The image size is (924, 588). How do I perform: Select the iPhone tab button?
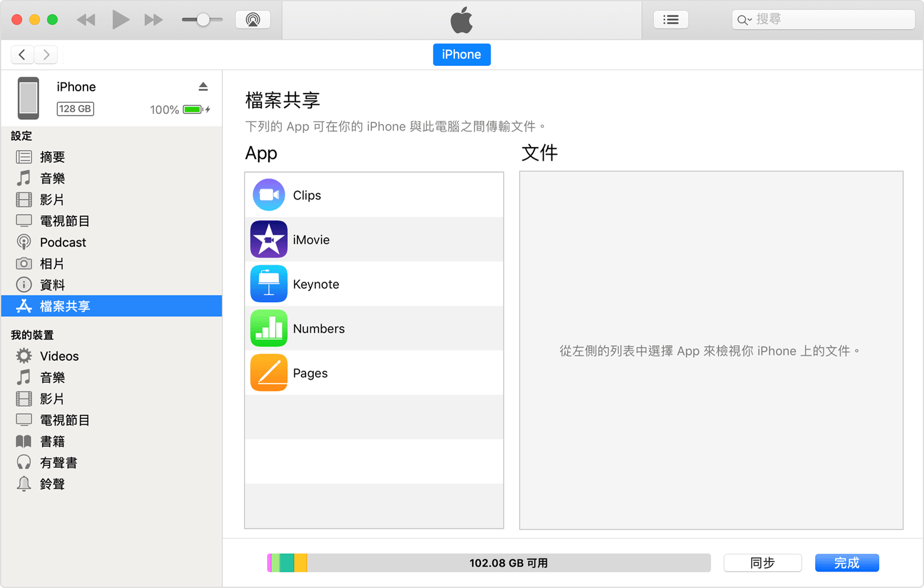[x=461, y=55]
